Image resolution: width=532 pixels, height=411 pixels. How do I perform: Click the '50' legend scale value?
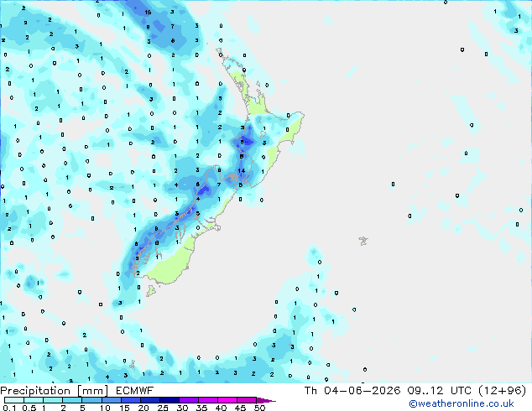(x=260, y=408)
